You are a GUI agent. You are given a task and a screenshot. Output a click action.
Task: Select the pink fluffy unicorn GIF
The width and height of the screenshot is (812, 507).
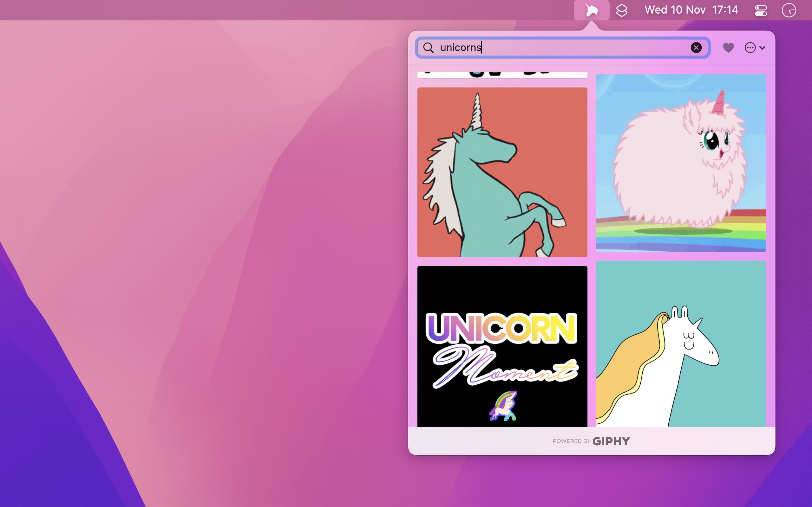point(680,163)
